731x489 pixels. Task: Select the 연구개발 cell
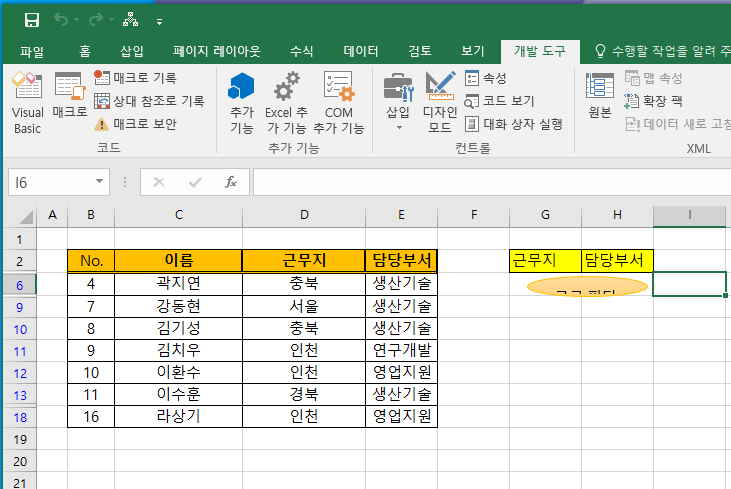pyautogui.click(x=401, y=351)
